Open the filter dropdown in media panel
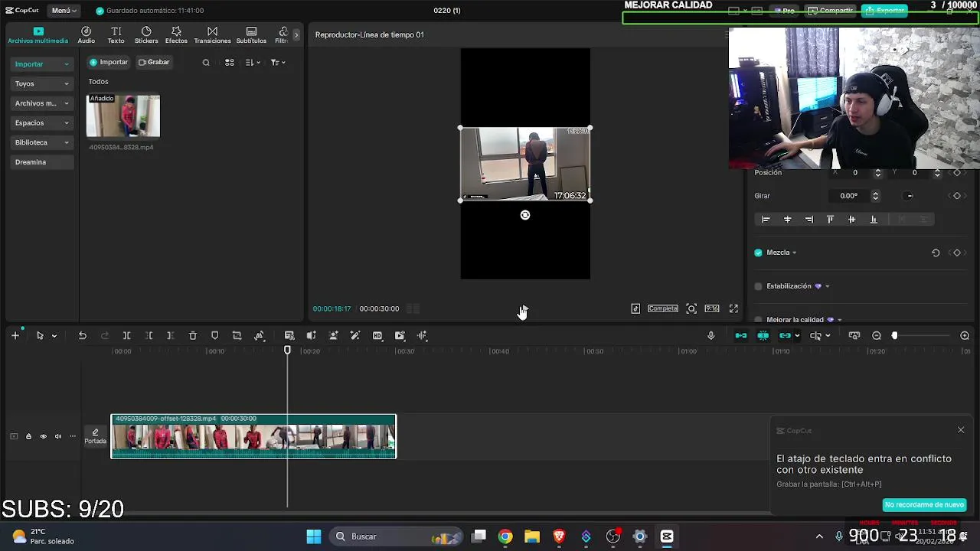The height and width of the screenshot is (551, 980). click(278, 63)
